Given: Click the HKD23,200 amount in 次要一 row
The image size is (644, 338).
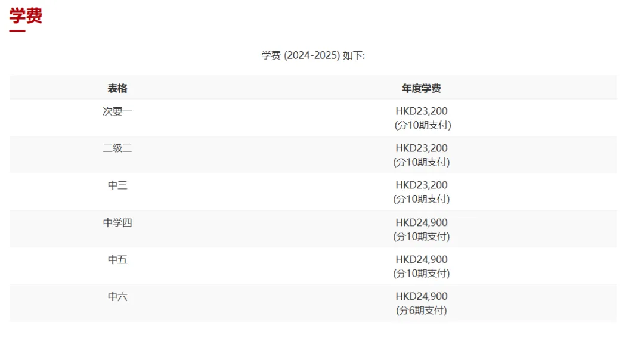Looking at the screenshot, I should (x=421, y=111).
